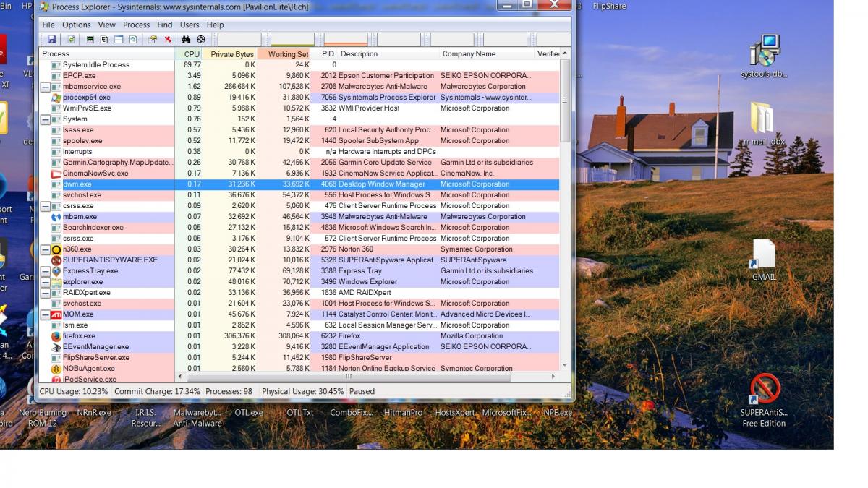Image resolution: width=868 pixels, height=488 pixels.
Task: Open the File menu
Action: pyautogui.click(x=48, y=25)
